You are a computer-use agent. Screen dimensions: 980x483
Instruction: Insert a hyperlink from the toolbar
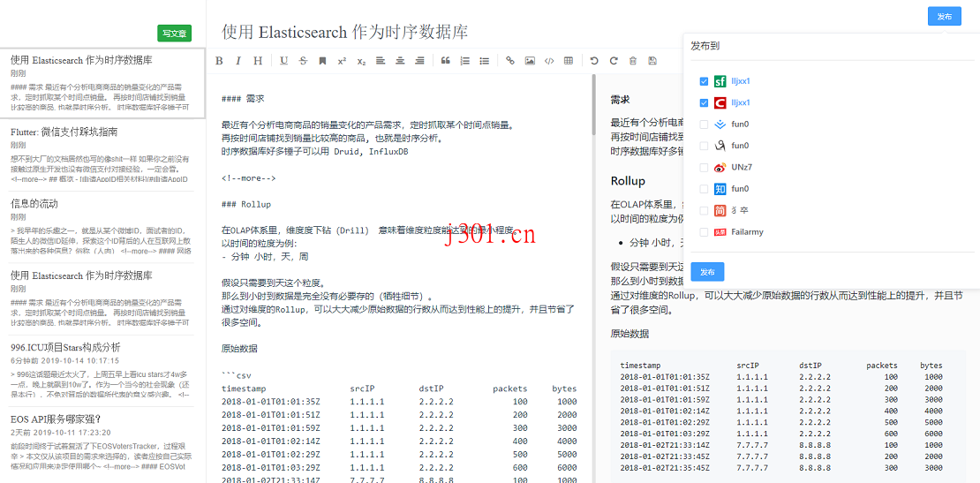coord(510,61)
